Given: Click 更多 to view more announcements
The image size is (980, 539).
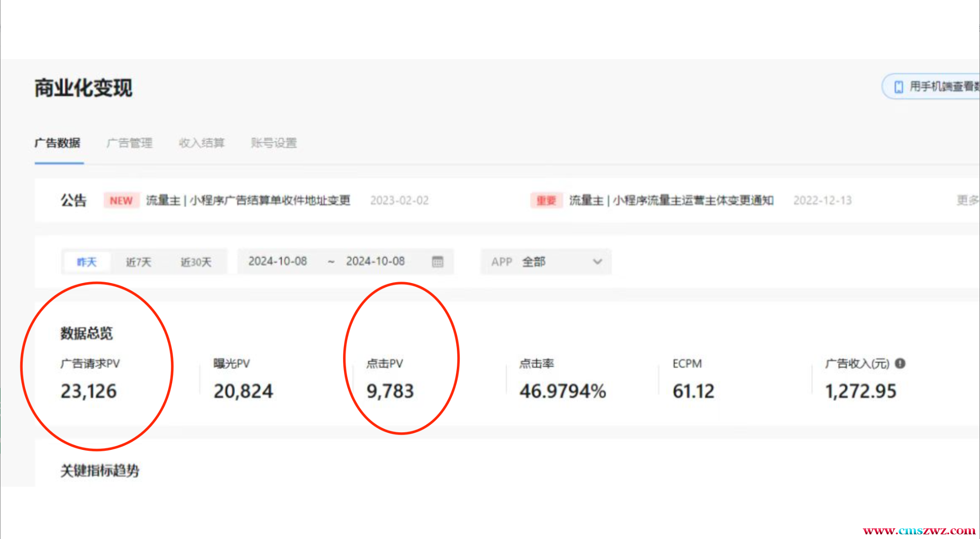Looking at the screenshot, I should [967, 200].
